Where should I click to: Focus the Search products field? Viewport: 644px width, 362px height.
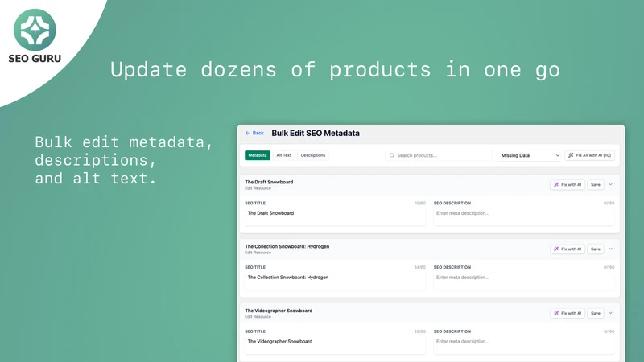[x=438, y=155]
